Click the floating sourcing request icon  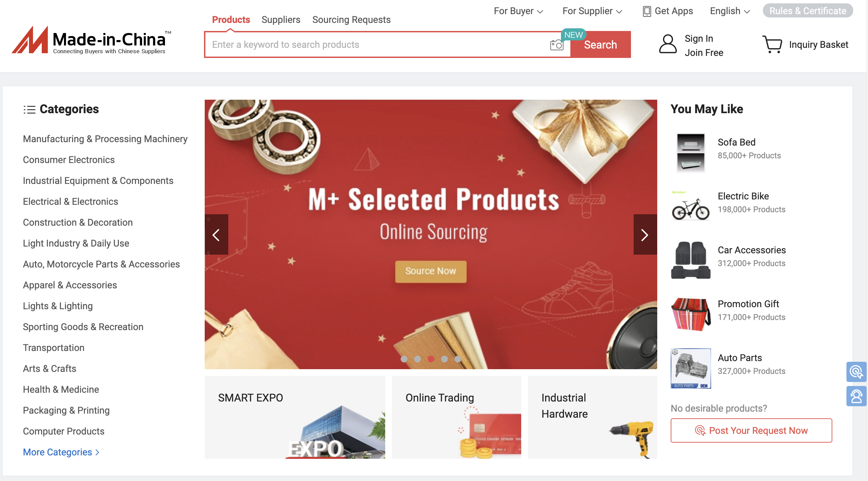[856, 372]
